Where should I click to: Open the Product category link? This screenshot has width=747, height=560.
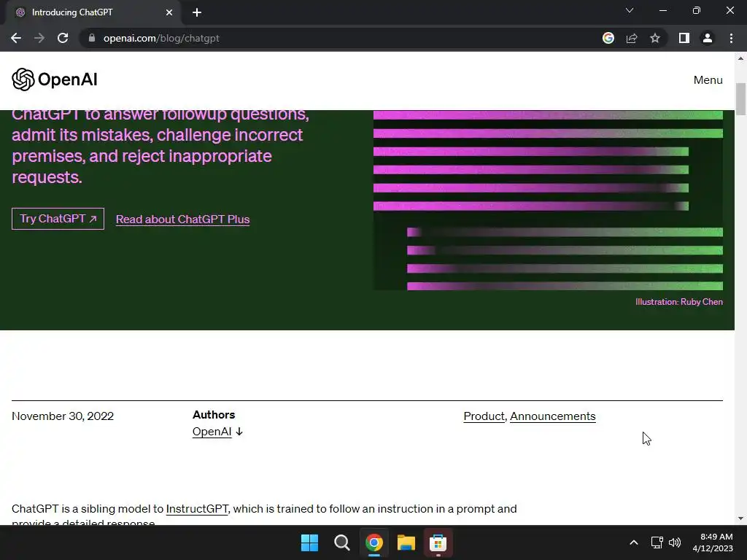(x=484, y=416)
